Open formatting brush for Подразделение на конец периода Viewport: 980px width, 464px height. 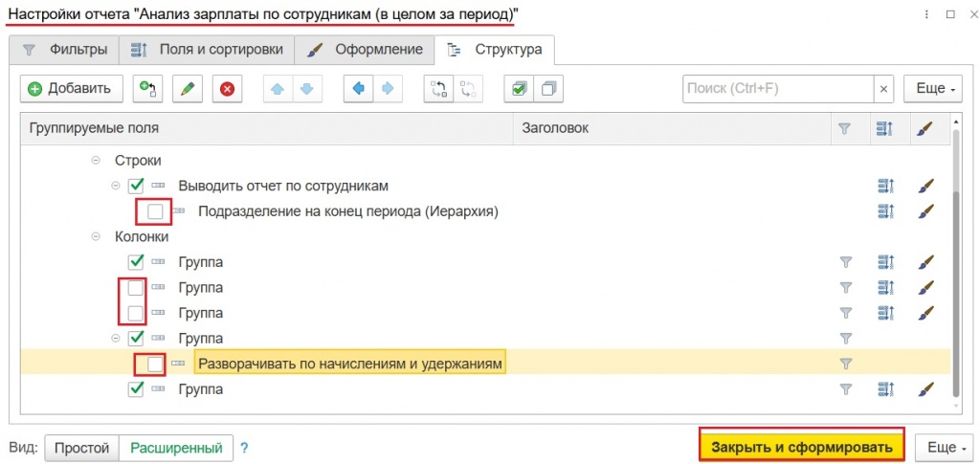pos(925,211)
